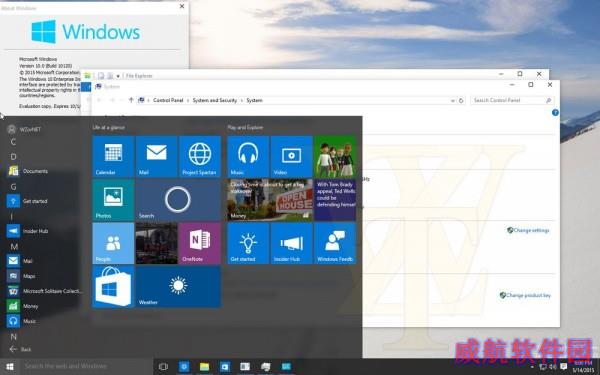
Task: Click the Task View taskbar button
Action: click(163, 367)
